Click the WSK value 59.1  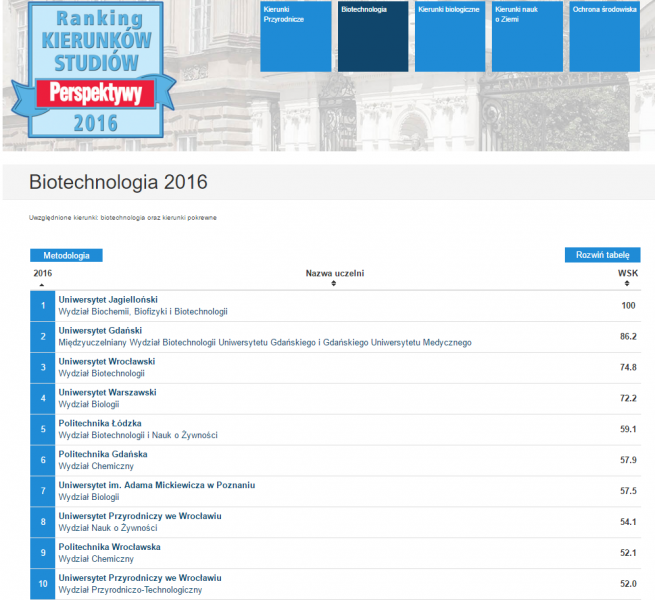(x=628, y=429)
